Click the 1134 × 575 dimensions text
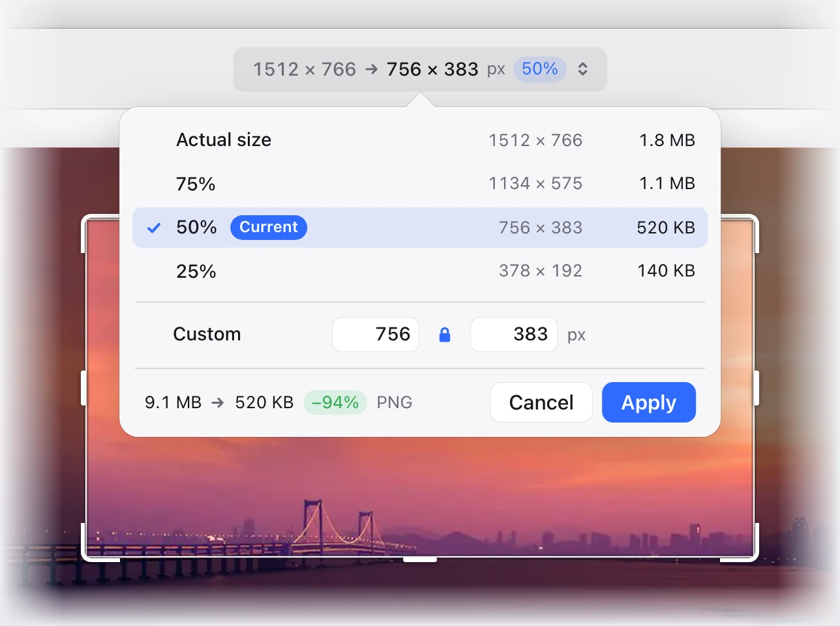 (535, 184)
